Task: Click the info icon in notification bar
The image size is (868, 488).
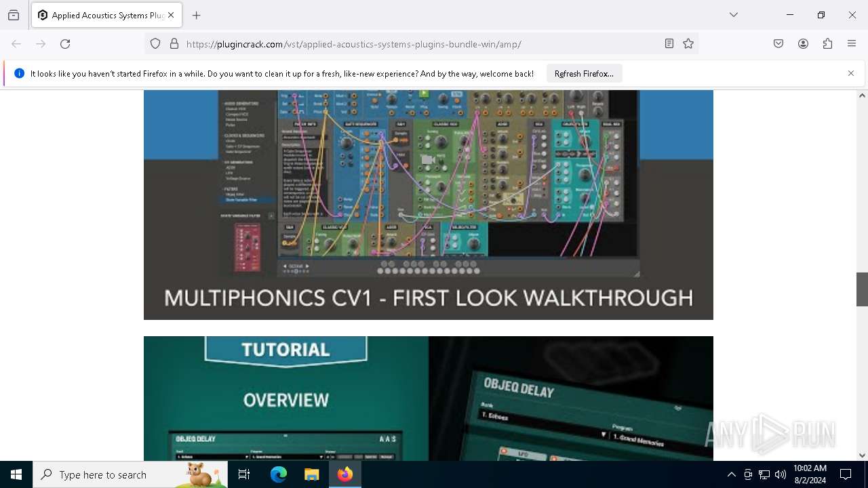Action: pyautogui.click(x=19, y=73)
